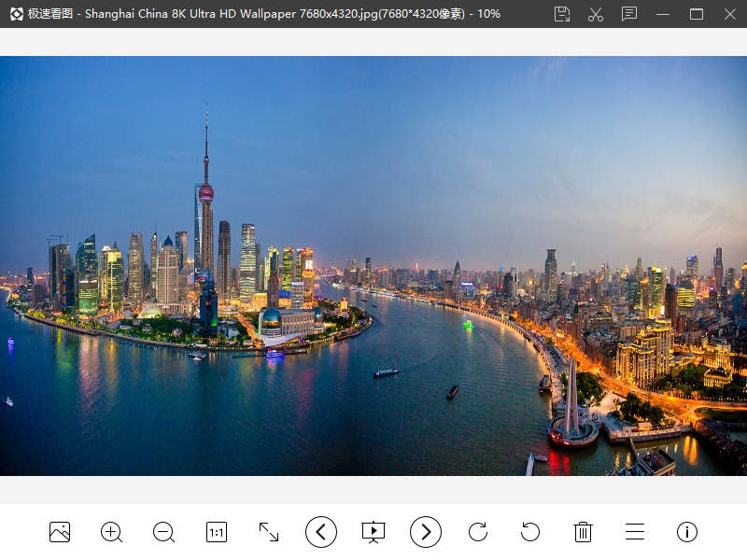Go to the previous image
This screenshot has height=560, width=747.
coord(321,532)
